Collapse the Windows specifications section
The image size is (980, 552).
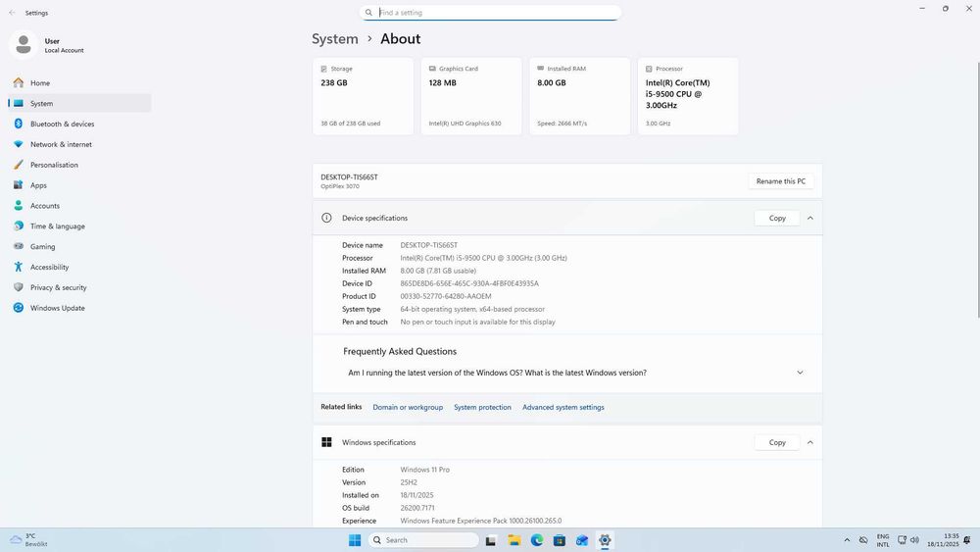coord(810,442)
